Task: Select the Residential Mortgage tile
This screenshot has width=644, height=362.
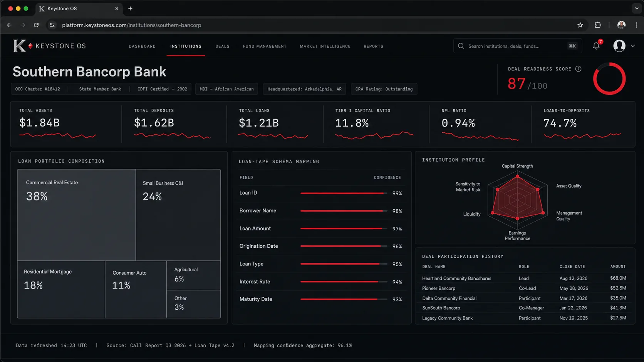Action: [61, 289]
